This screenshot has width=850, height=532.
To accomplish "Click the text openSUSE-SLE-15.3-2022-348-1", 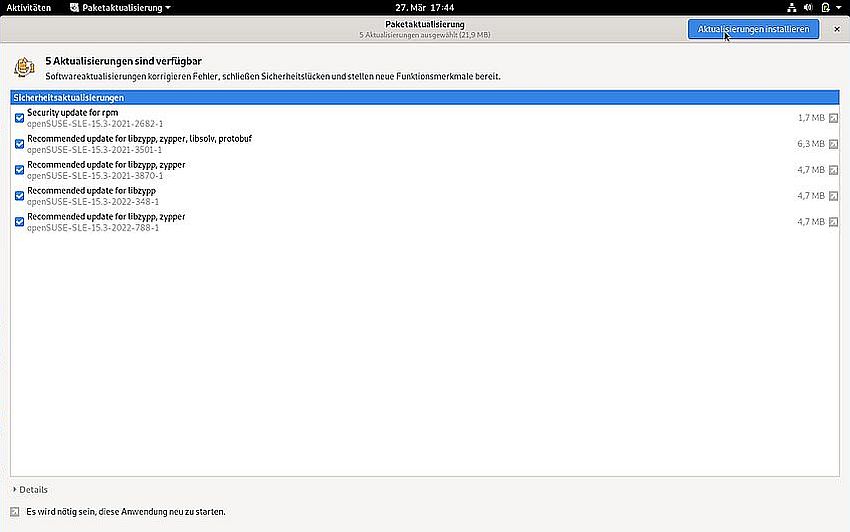I will (x=93, y=202).
